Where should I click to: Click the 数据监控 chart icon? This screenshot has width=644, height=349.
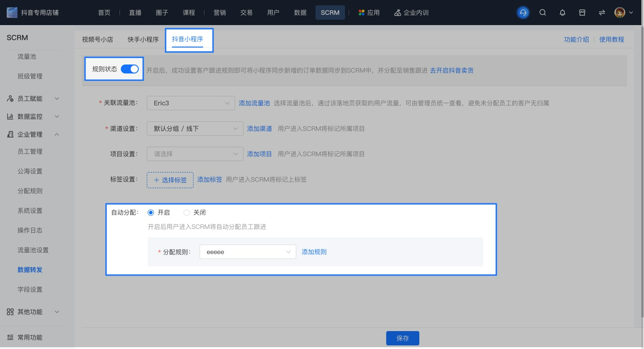(10, 116)
